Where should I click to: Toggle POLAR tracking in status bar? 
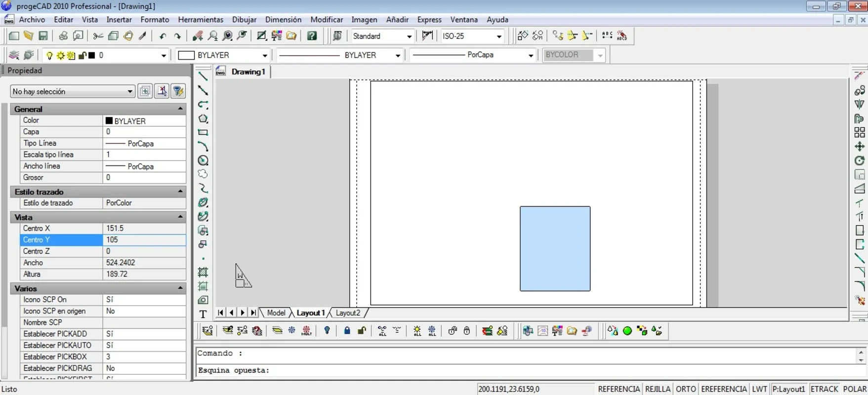click(x=855, y=389)
